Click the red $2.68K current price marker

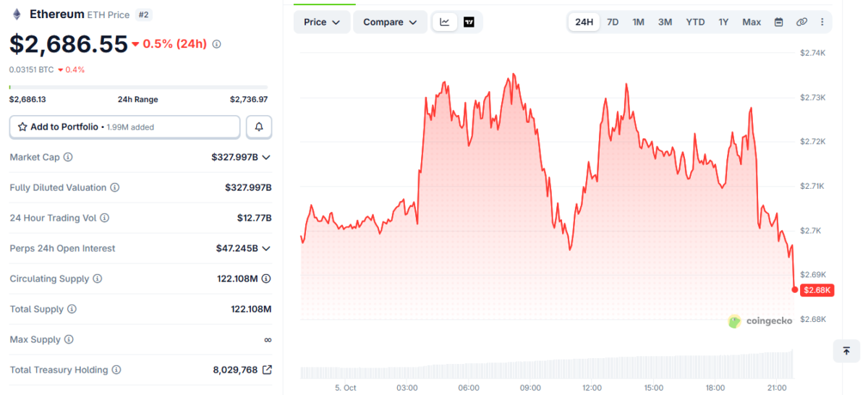click(x=817, y=290)
